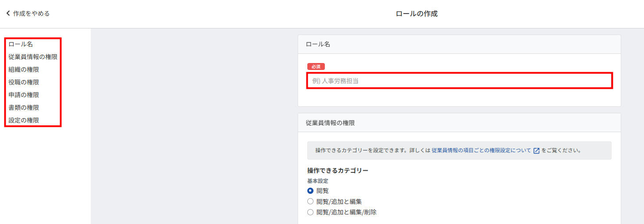644x224 pixels.
Task: Focus the role name field with 例) 人事労務担当 placeholder
Action: 459,81
